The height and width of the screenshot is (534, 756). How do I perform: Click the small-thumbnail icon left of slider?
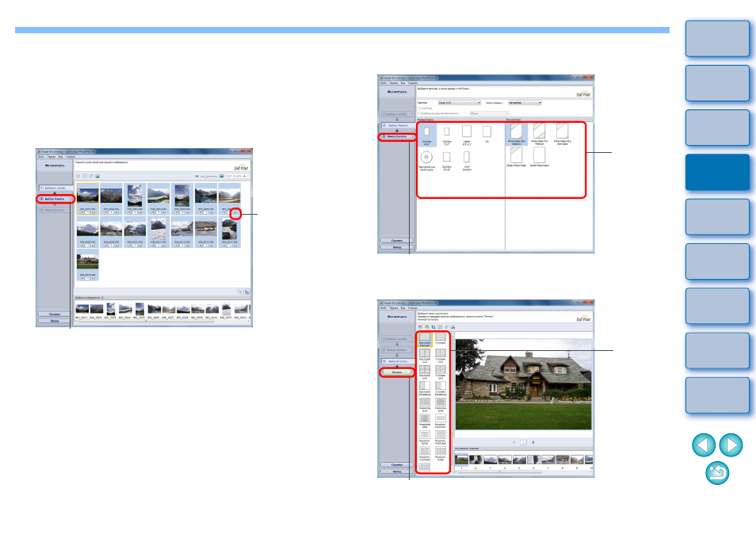pyautogui.click(x=197, y=177)
